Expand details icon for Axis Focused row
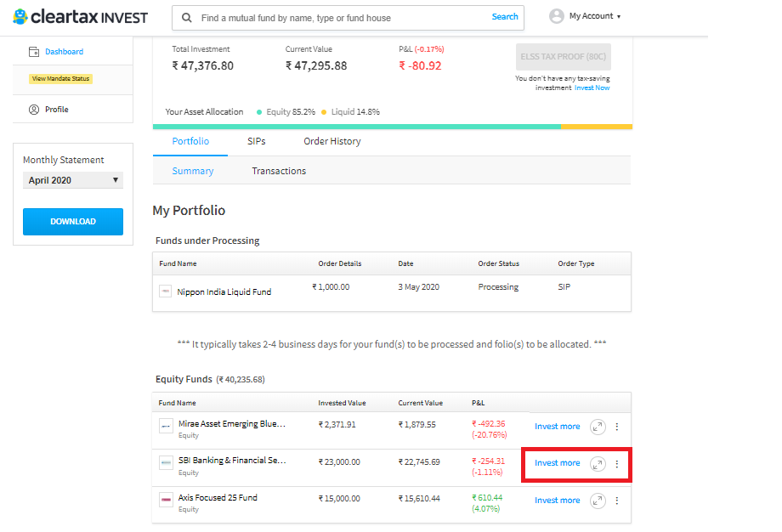 coord(598,501)
